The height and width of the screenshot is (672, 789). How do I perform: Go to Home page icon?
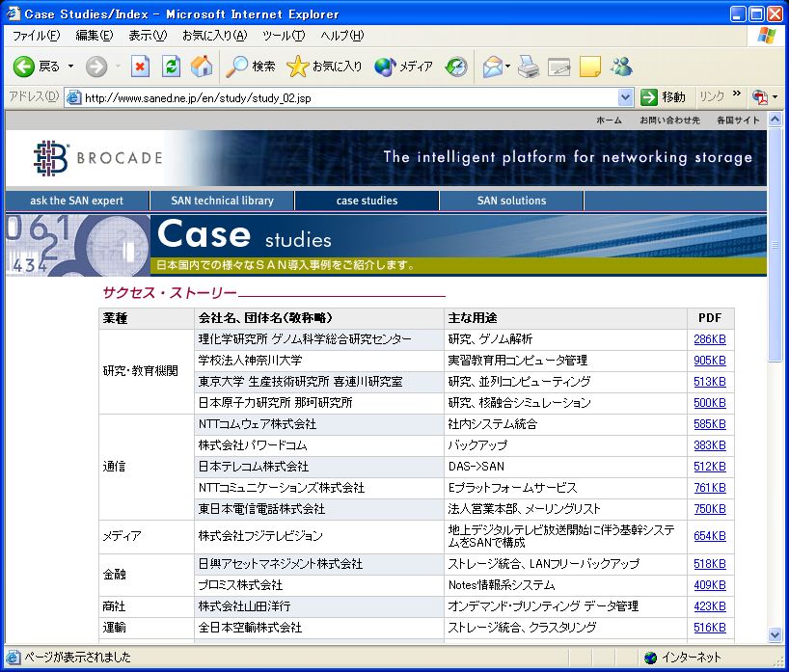202,67
